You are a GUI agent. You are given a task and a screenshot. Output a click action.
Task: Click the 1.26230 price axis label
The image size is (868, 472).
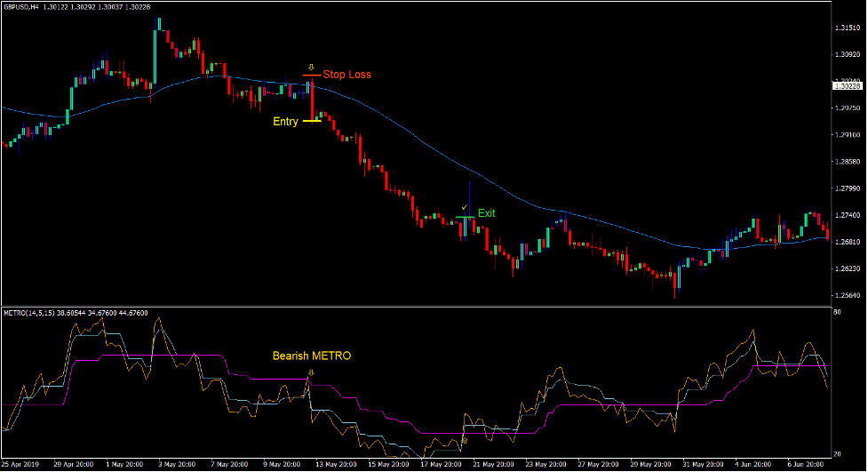pos(848,268)
